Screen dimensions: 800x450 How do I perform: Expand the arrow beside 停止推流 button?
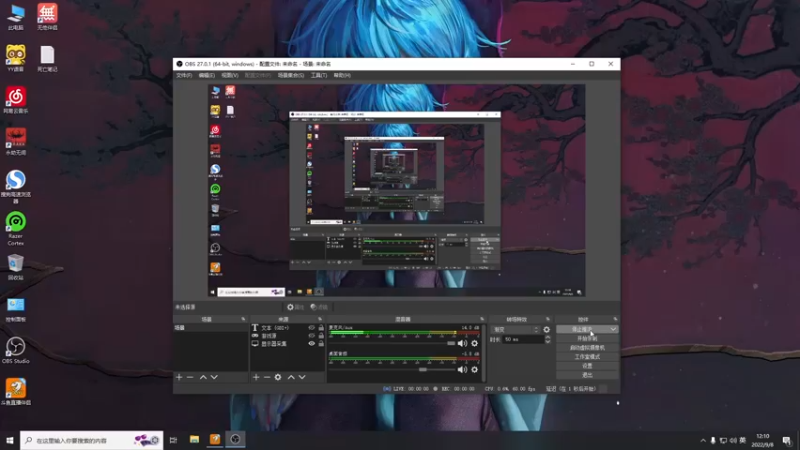pos(613,330)
